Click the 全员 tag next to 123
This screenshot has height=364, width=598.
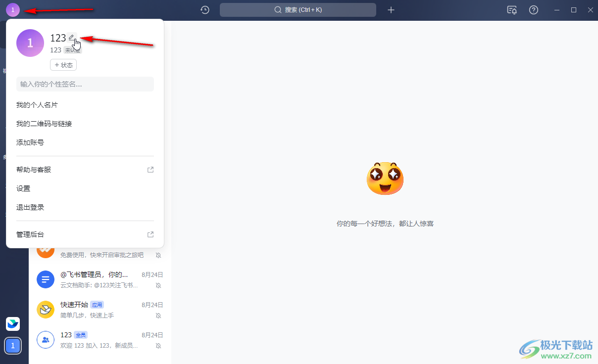pyautogui.click(x=80, y=335)
